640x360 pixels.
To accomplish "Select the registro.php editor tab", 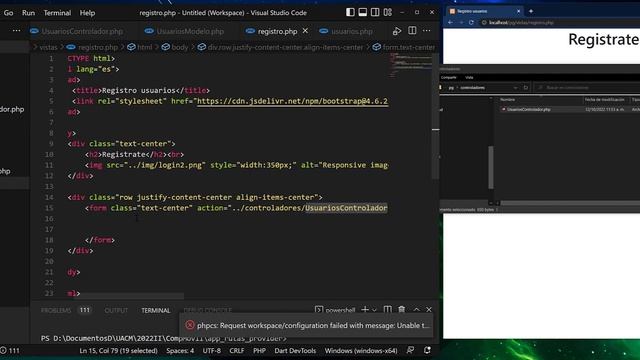I will click(x=272, y=31).
